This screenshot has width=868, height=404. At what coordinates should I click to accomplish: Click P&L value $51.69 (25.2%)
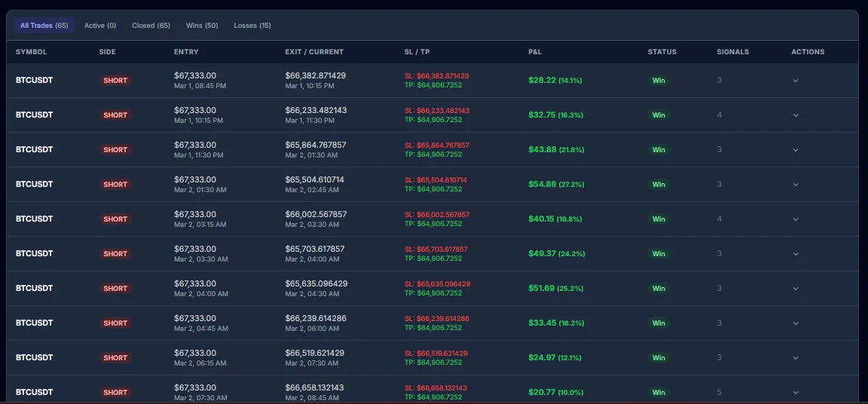556,289
